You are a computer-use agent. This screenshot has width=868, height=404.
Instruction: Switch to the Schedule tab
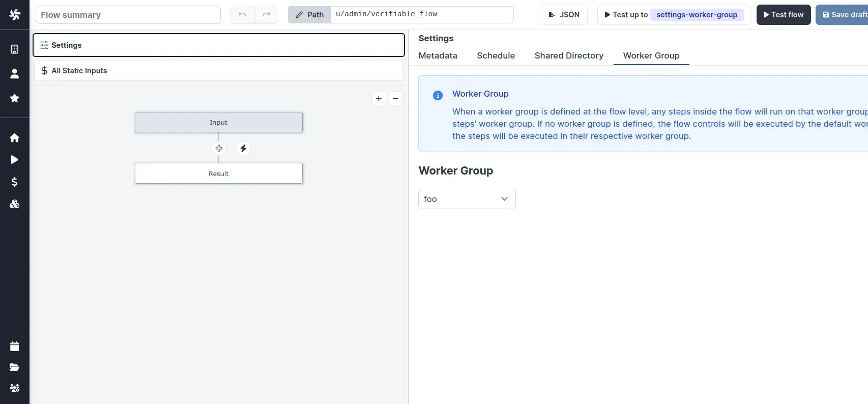[496, 55]
